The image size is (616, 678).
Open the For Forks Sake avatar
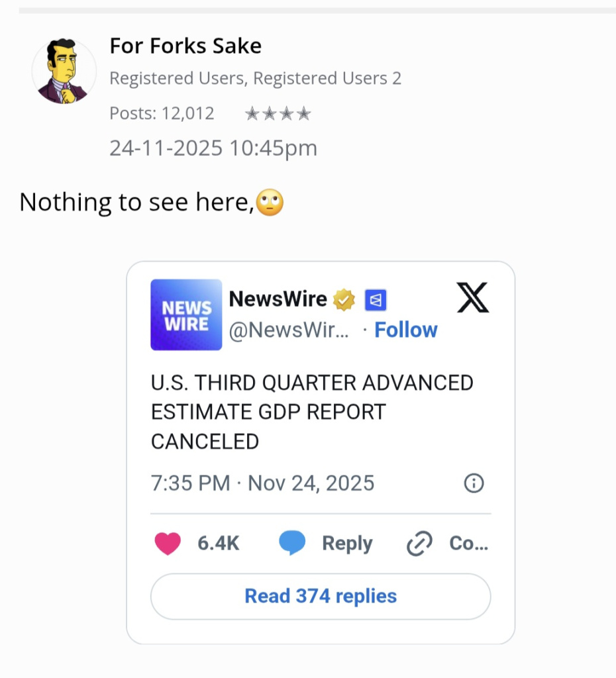tap(64, 72)
